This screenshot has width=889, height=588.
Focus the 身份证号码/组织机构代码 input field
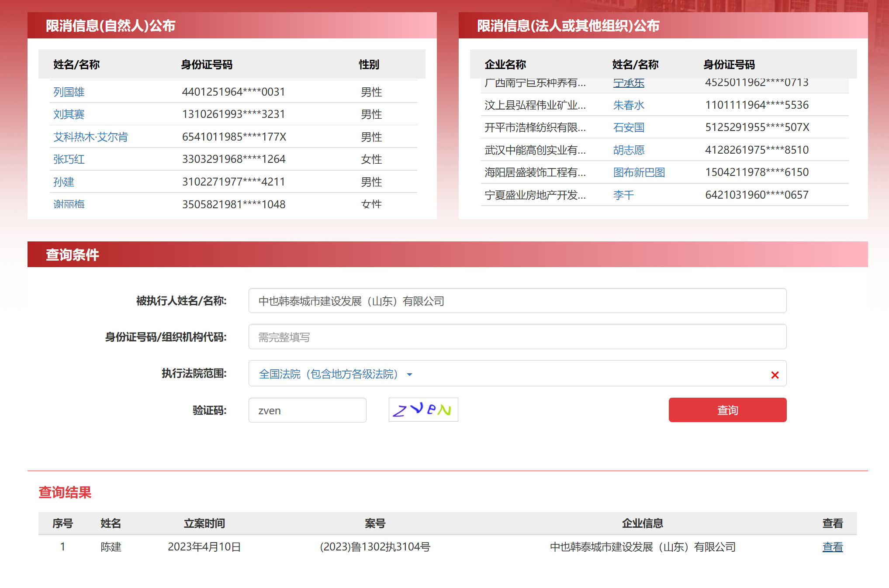[x=517, y=337]
